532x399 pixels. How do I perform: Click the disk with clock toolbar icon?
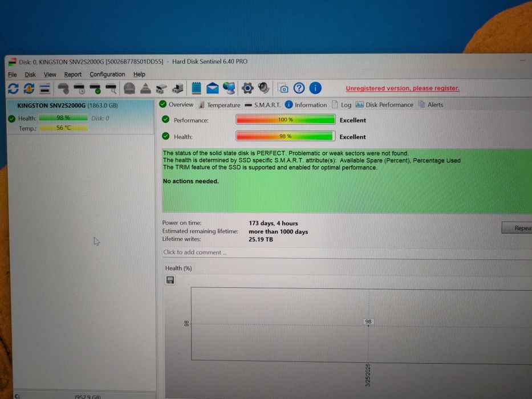click(x=79, y=89)
